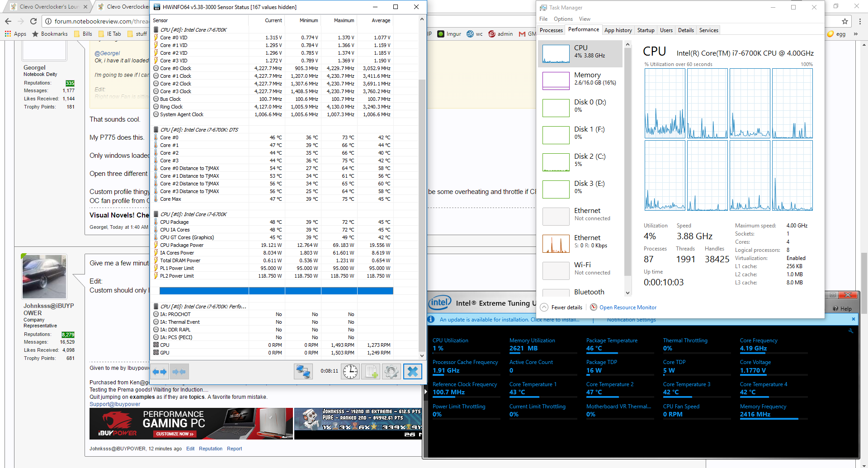868x468 pixels.
Task: Switch to App history tab
Action: point(618,30)
